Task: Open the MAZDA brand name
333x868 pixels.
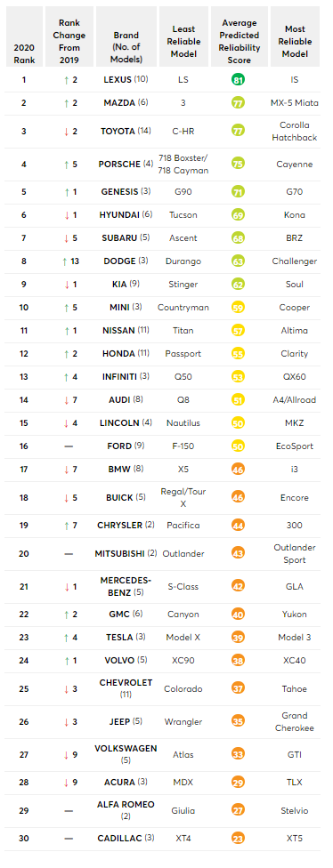Action: tap(118, 103)
